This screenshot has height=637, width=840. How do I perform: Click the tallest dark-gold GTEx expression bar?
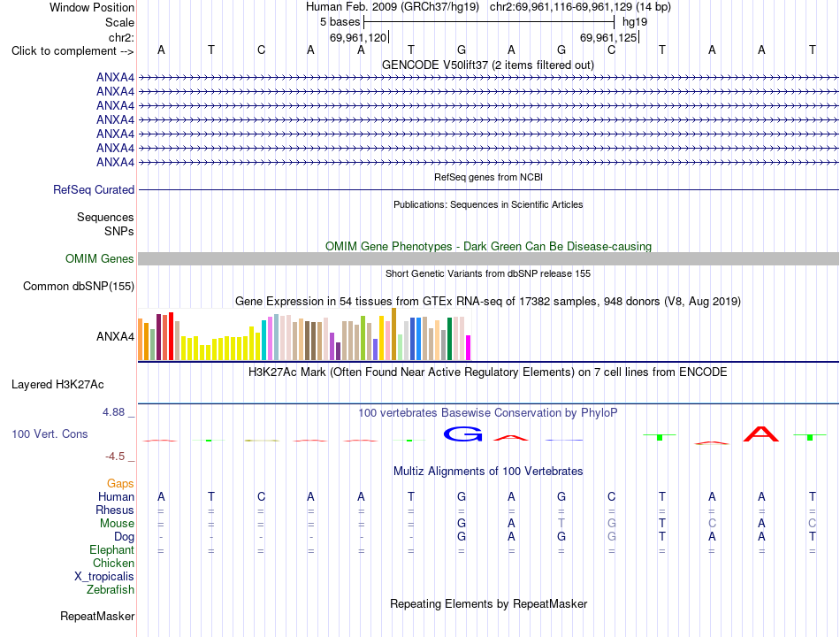coord(394,334)
